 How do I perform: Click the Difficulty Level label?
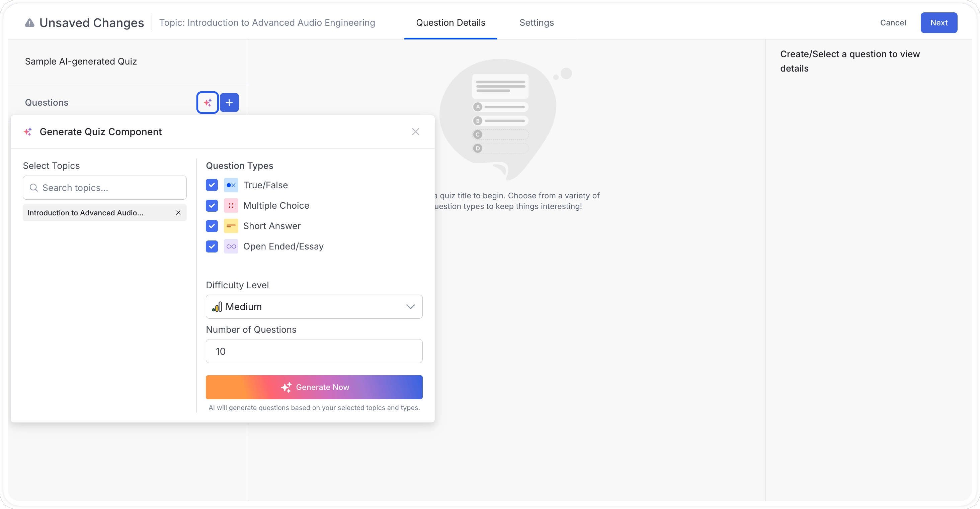[x=237, y=285]
